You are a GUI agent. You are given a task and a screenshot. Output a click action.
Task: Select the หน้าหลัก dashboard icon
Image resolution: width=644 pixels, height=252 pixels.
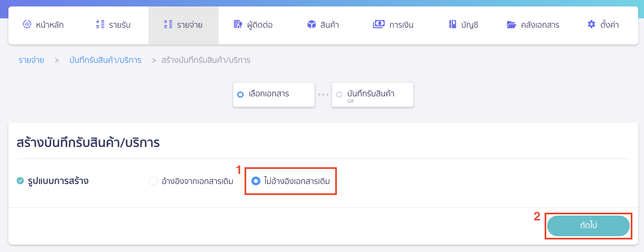pos(27,24)
